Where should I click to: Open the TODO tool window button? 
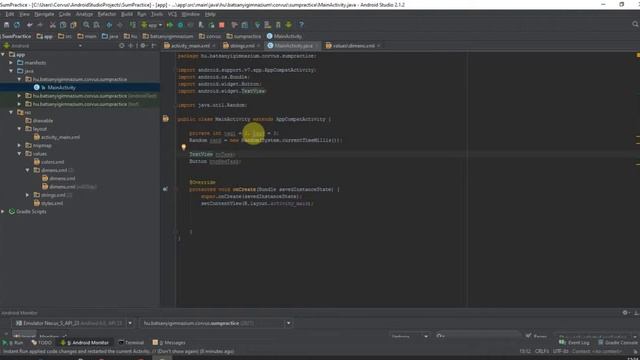pos(42,342)
